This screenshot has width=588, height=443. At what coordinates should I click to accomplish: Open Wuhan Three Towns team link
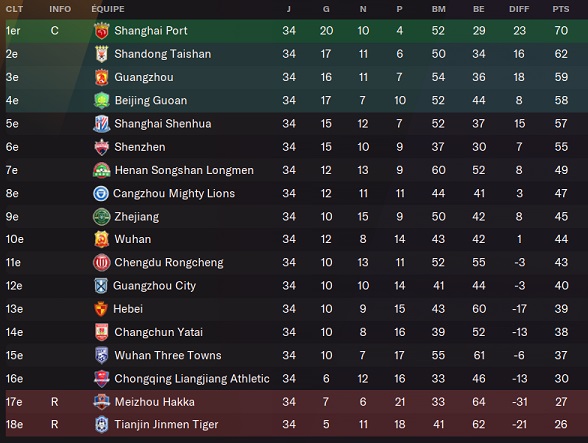click(168, 355)
